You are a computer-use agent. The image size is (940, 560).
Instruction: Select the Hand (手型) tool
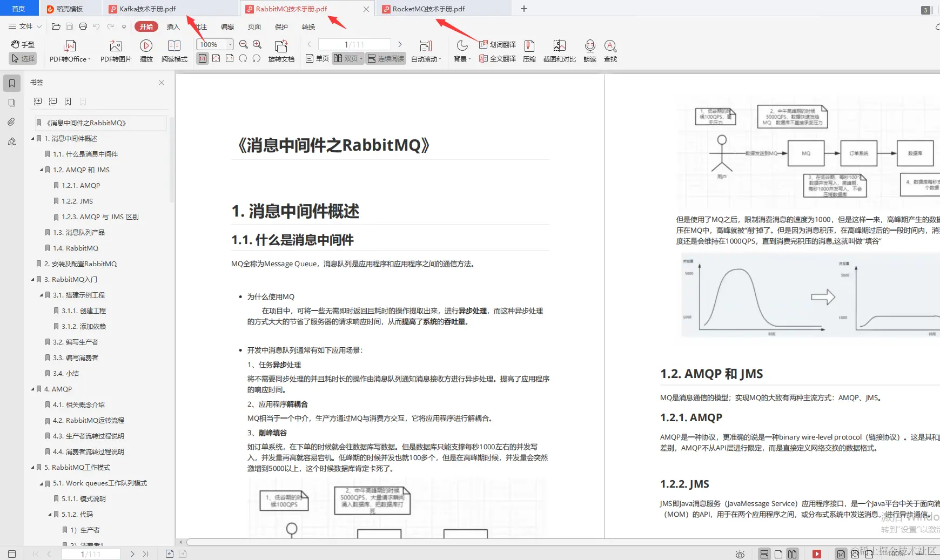[x=23, y=44]
